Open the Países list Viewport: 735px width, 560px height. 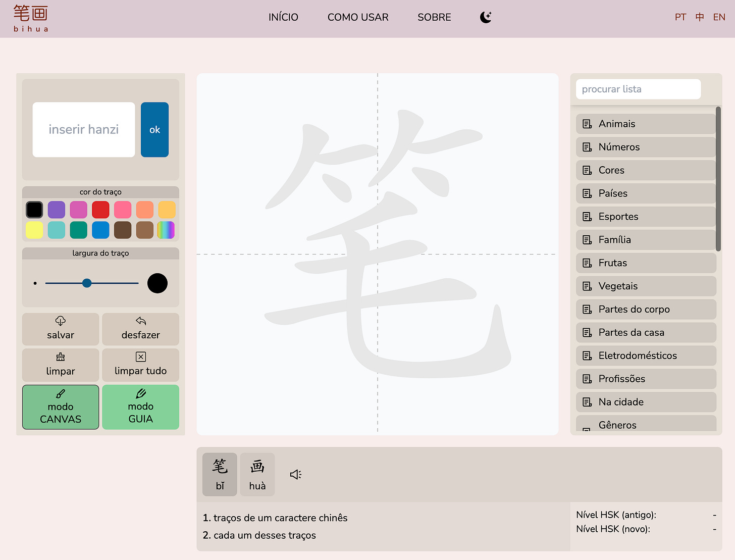tap(646, 193)
